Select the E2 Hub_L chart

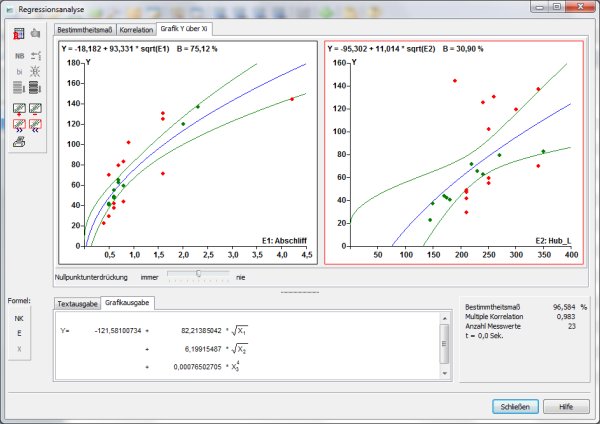click(454, 153)
